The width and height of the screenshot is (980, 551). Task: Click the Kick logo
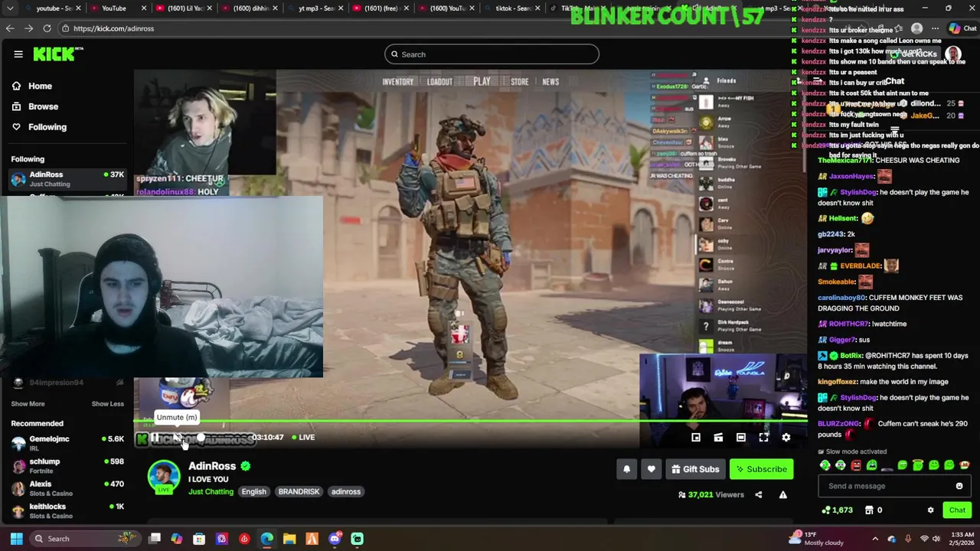tap(57, 54)
